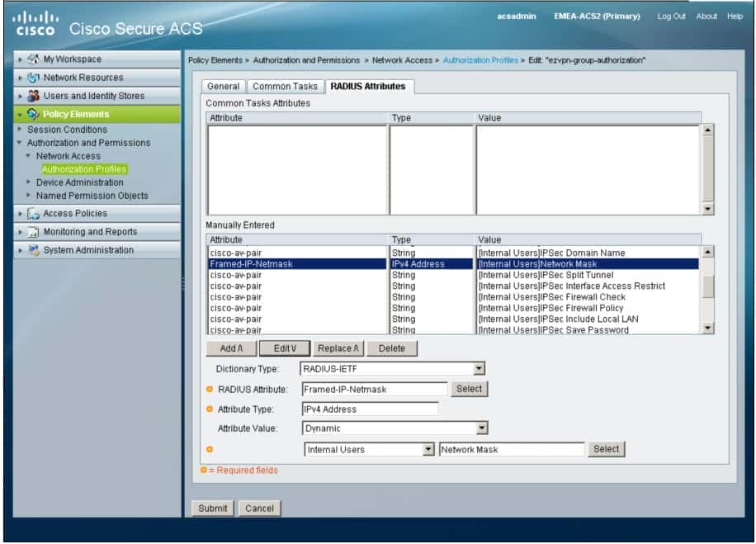Switch to the Common Tasks tab
The image size is (756, 544).
[285, 87]
